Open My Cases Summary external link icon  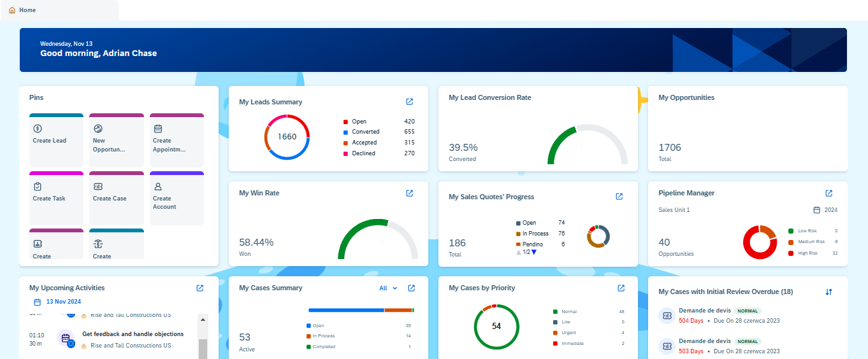[412, 288]
